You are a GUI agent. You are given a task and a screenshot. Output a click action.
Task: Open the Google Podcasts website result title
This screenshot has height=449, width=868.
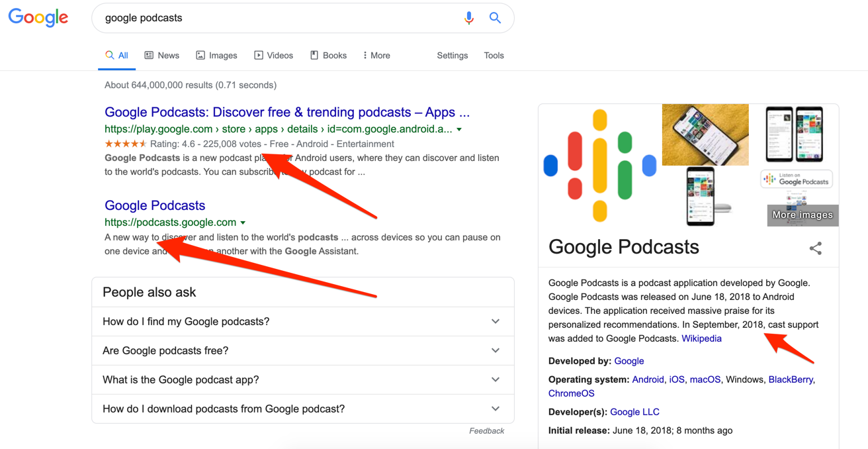pyautogui.click(x=155, y=205)
